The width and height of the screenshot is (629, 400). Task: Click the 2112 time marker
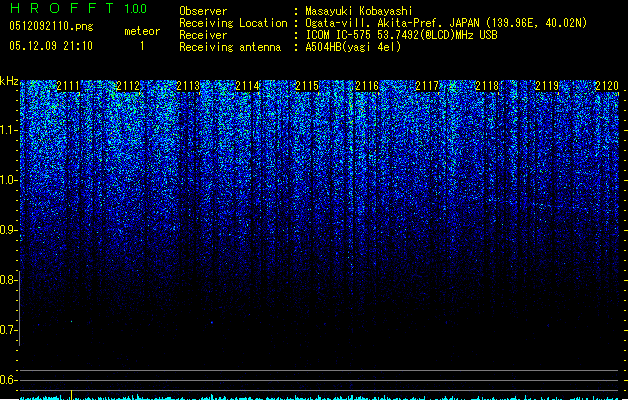[128, 86]
